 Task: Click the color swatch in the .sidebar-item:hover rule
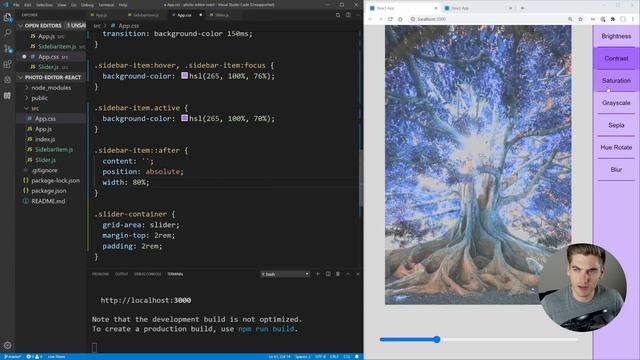184,76
